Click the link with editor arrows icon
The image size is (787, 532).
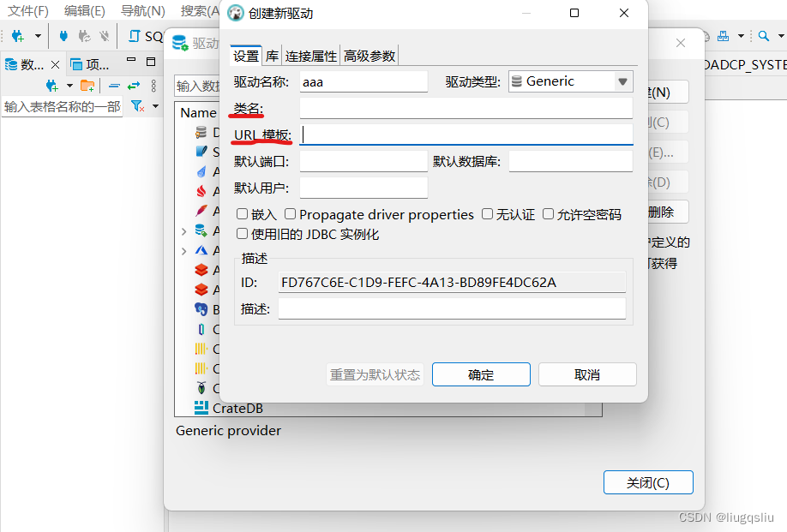click(134, 86)
